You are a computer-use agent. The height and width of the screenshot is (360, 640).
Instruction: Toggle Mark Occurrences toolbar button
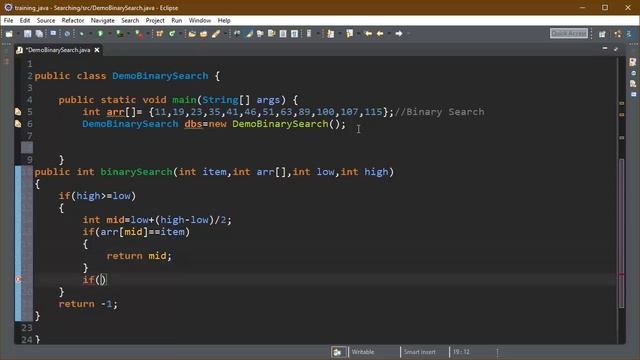click(249, 34)
